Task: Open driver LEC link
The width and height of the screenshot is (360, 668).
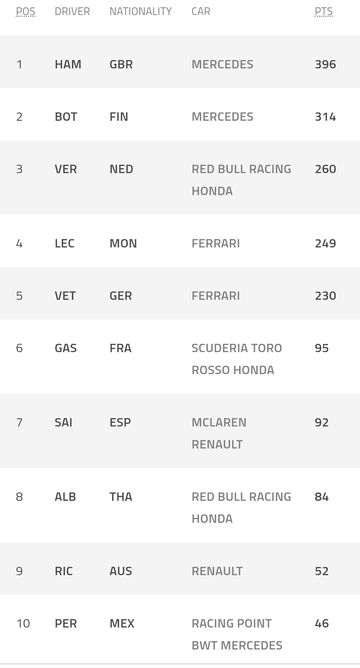Action: point(64,243)
